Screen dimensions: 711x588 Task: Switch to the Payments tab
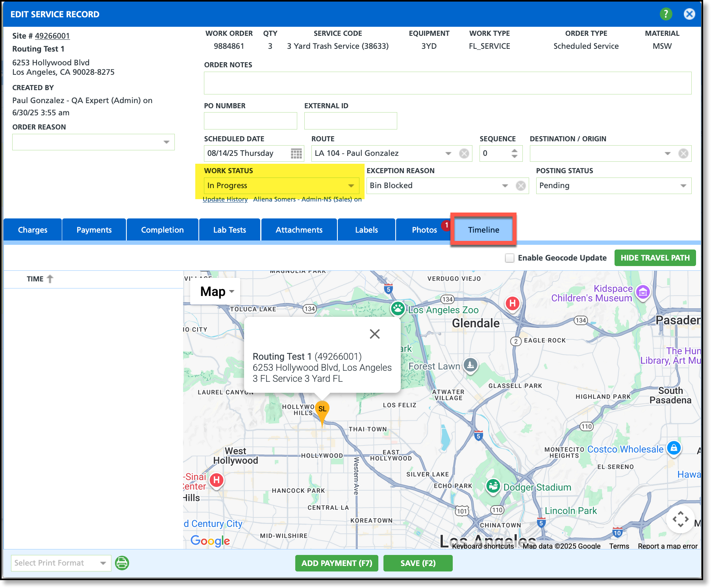coord(94,230)
